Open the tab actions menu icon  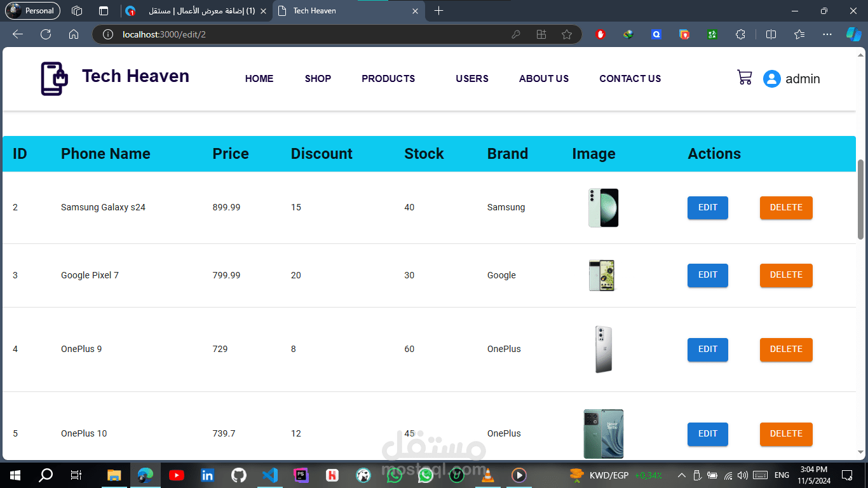click(x=104, y=11)
